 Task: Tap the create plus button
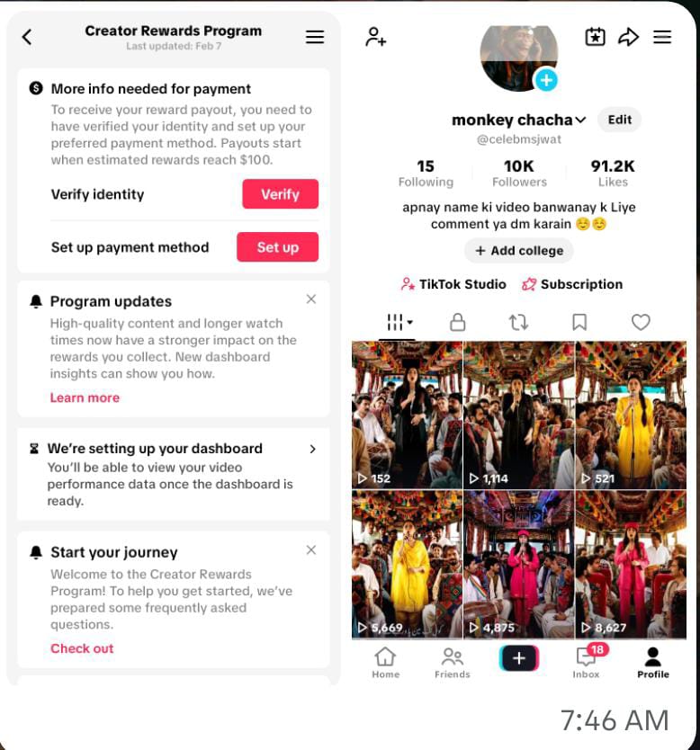pyautogui.click(x=519, y=658)
